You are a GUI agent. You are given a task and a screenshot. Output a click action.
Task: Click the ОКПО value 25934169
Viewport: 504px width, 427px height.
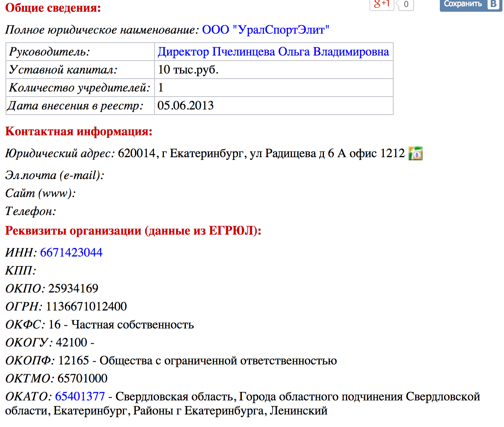[x=73, y=289]
